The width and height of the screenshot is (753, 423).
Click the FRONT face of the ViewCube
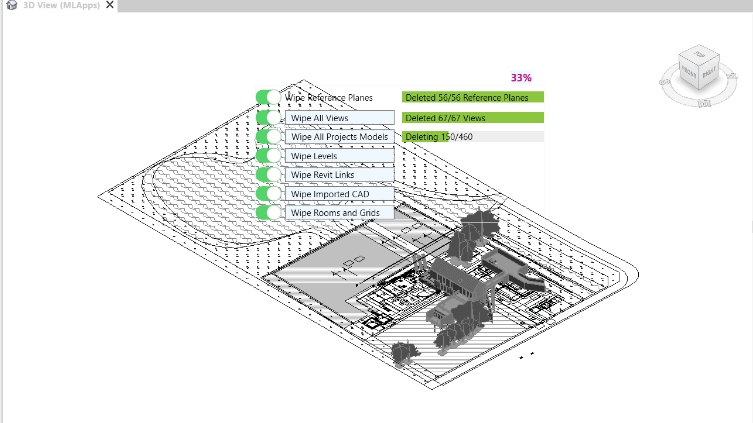(687, 72)
